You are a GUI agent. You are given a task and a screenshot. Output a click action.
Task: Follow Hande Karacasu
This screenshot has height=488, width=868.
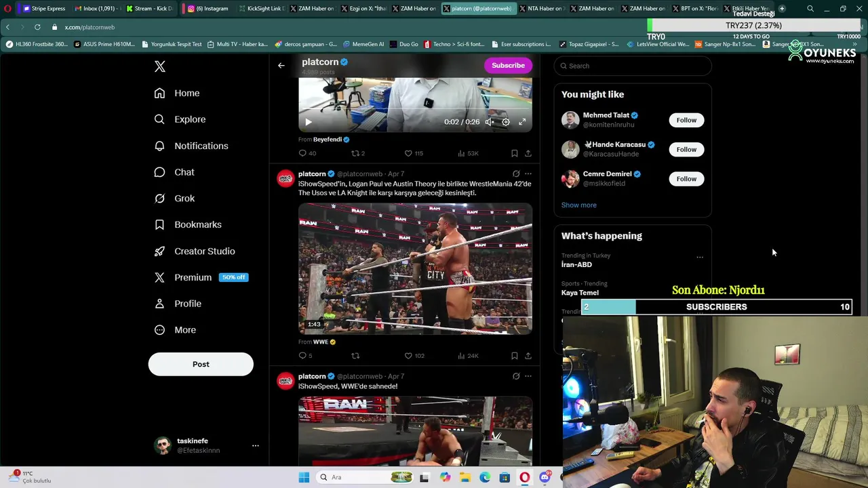click(x=686, y=149)
